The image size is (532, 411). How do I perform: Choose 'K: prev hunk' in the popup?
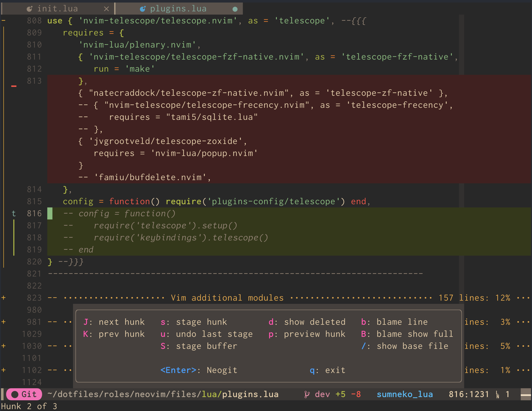(x=114, y=334)
